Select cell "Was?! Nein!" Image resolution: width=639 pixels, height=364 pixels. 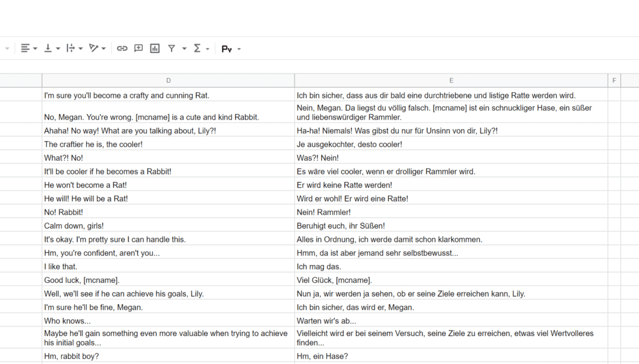tap(451, 156)
